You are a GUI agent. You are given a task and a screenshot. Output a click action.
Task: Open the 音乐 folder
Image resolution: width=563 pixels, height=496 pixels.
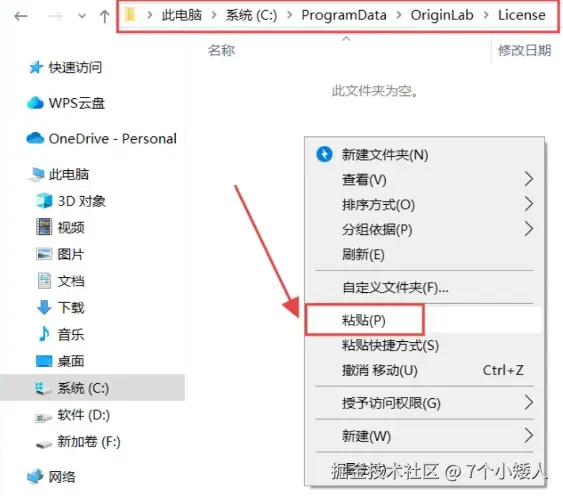pyautogui.click(x=71, y=334)
